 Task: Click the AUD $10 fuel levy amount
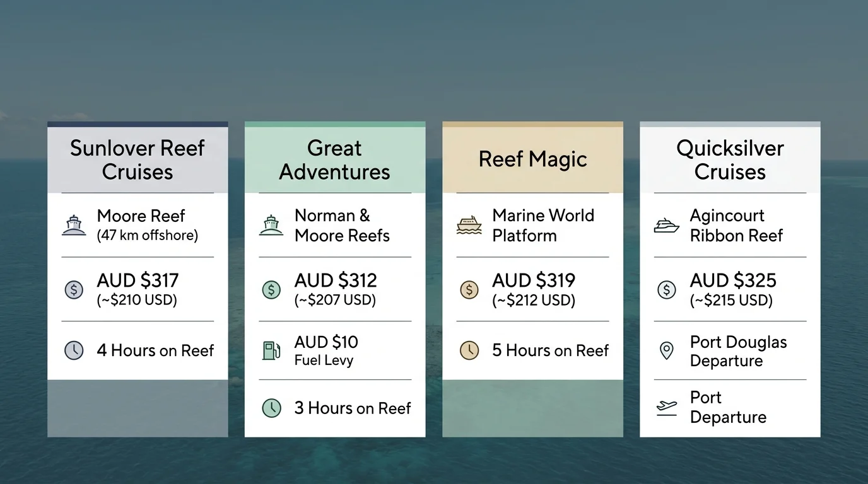click(x=326, y=342)
